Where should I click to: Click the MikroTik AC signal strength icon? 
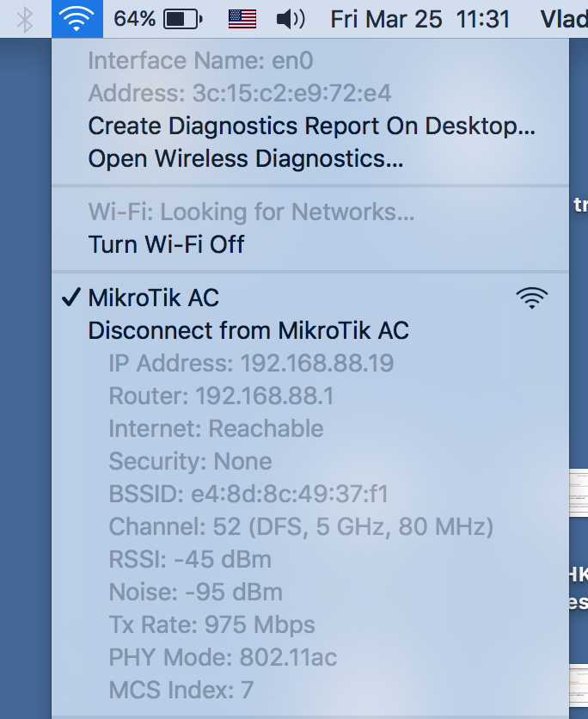pos(532,298)
